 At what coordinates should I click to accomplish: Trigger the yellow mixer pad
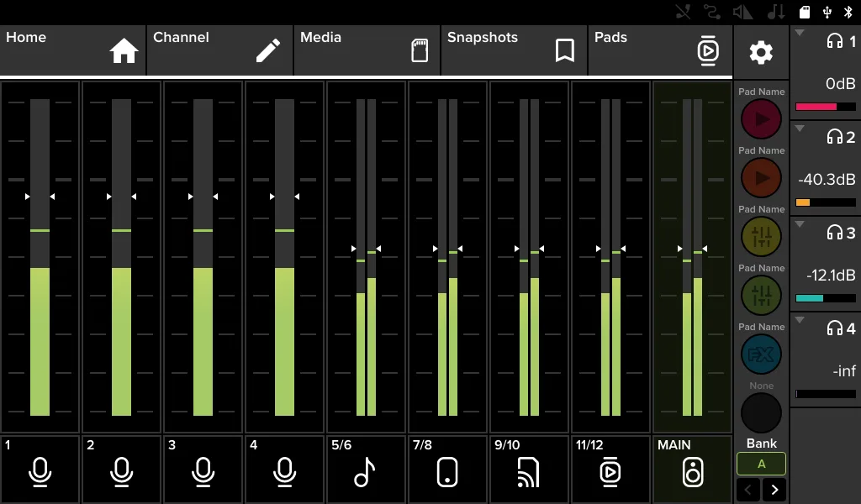(761, 236)
